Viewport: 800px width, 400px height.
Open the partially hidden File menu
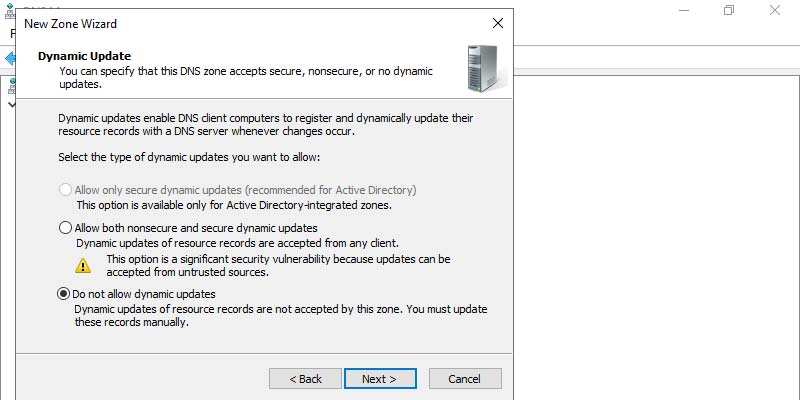13,35
